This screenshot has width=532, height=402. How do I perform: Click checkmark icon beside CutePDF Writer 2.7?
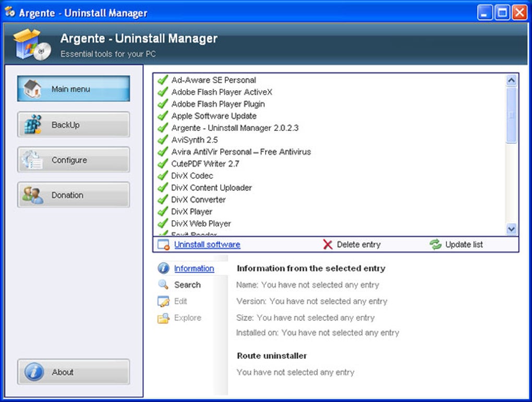pos(163,164)
